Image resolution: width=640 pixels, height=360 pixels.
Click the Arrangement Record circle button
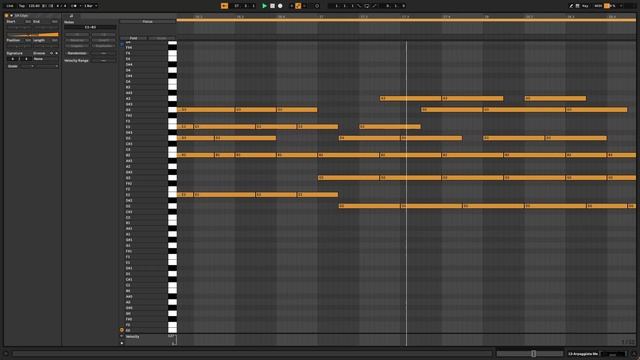[x=280, y=6]
